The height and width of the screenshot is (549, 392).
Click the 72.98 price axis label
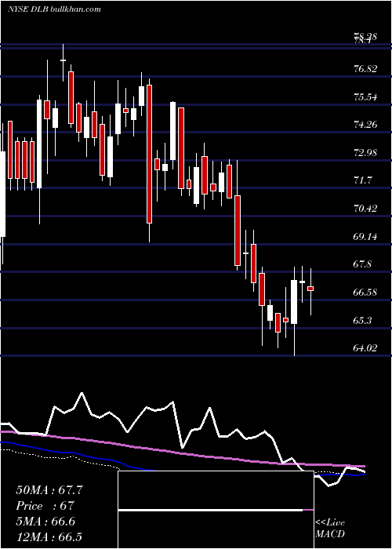pos(365,153)
